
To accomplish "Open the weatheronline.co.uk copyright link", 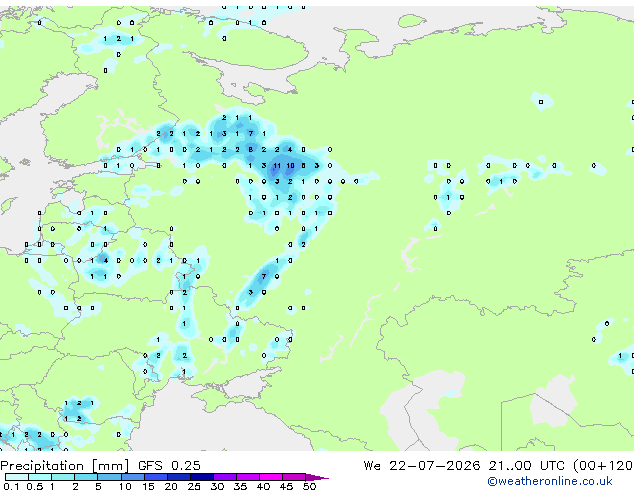I will coord(550,481).
